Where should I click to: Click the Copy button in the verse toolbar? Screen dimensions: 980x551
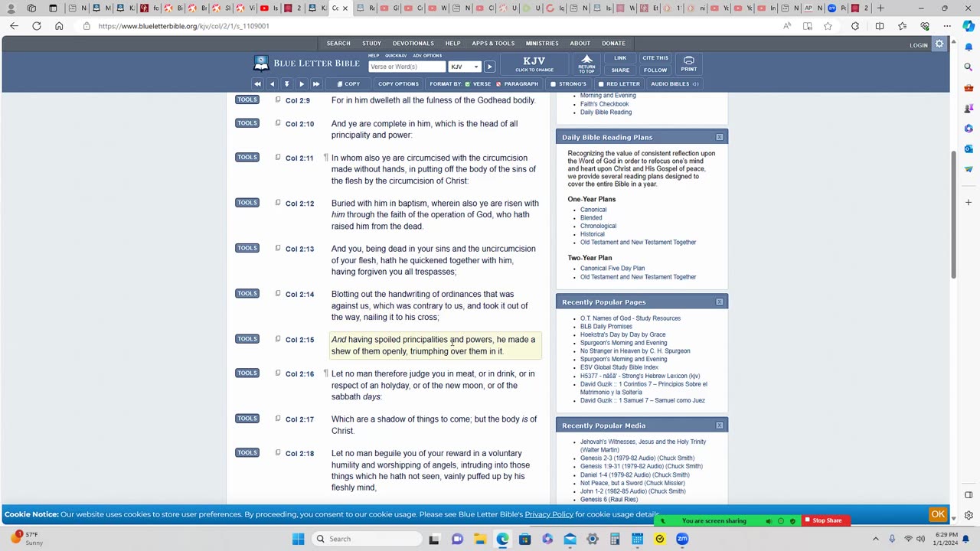coord(348,84)
